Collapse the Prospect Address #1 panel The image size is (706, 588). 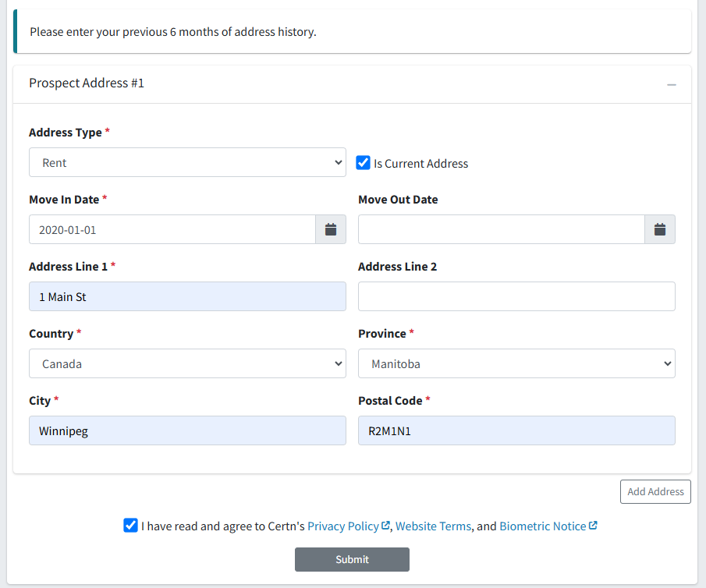672,85
